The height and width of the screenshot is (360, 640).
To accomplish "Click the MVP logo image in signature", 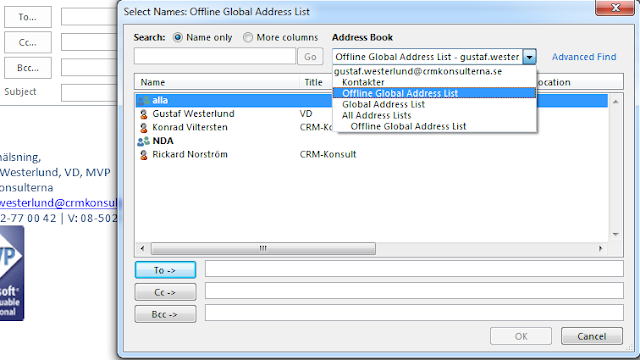I will 12,273.
